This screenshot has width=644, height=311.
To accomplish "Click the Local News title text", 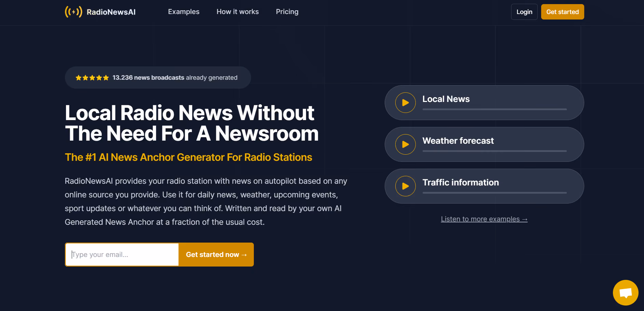I will tap(446, 99).
